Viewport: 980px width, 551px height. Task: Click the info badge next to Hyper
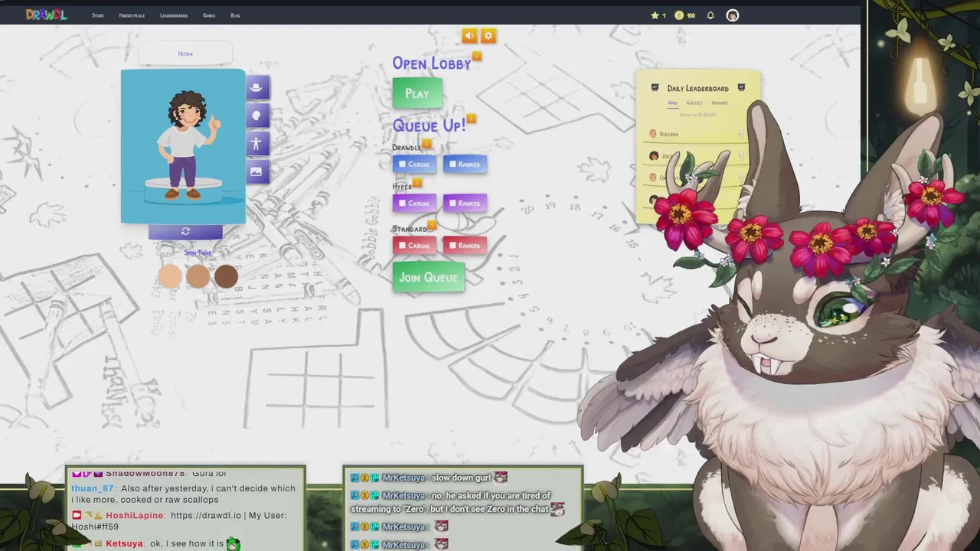[x=417, y=183]
